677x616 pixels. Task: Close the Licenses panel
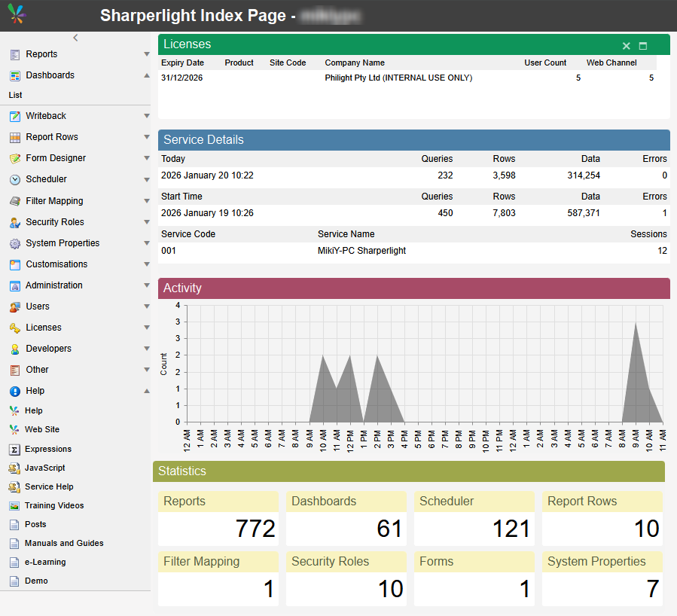click(626, 46)
